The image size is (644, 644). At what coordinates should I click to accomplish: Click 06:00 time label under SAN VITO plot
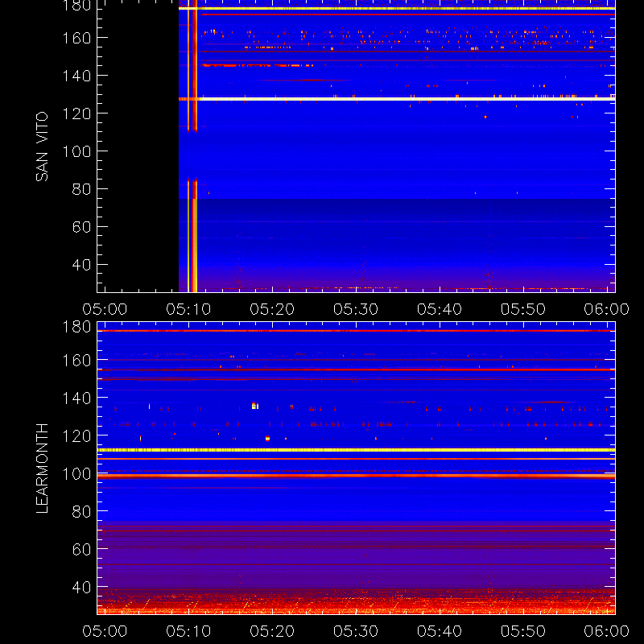(607, 309)
